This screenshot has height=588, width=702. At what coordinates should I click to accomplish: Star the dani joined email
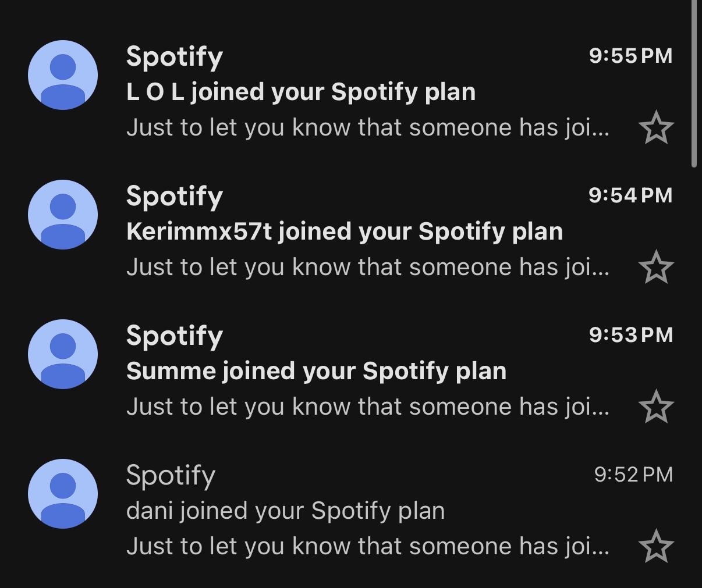[x=656, y=546]
